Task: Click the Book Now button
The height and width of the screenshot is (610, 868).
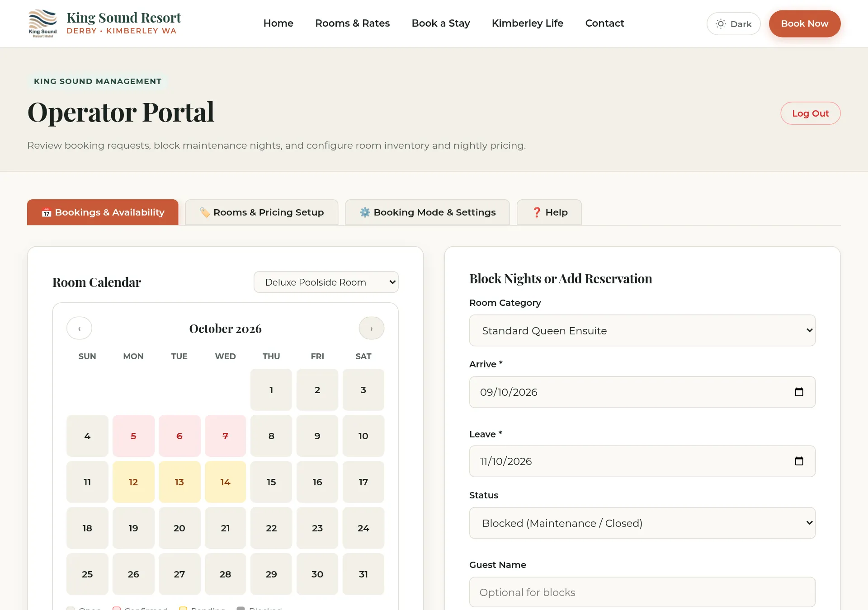Action: click(x=804, y=23)
